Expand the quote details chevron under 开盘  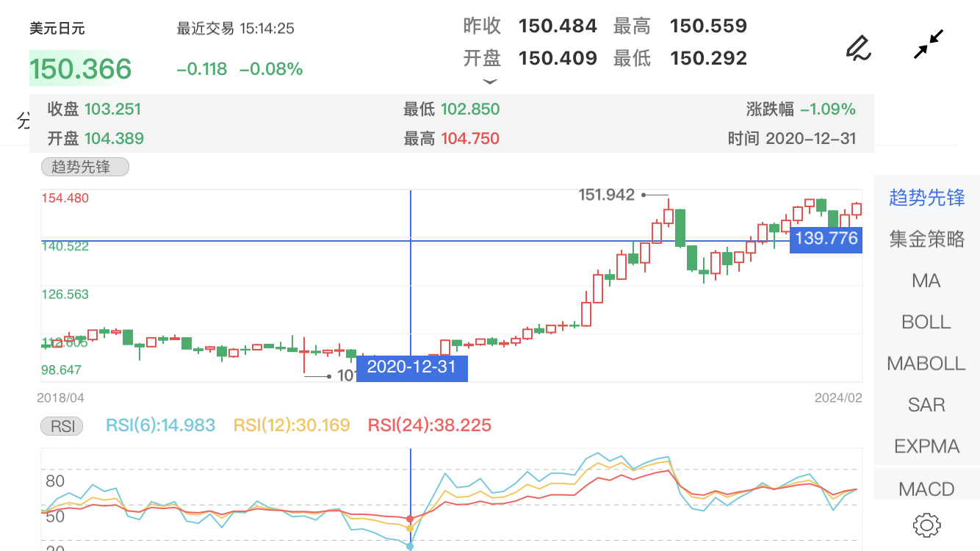coord(489,82)
